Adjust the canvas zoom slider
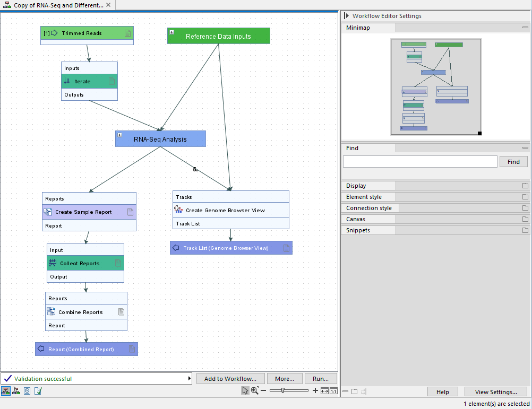 click(282, 390)
